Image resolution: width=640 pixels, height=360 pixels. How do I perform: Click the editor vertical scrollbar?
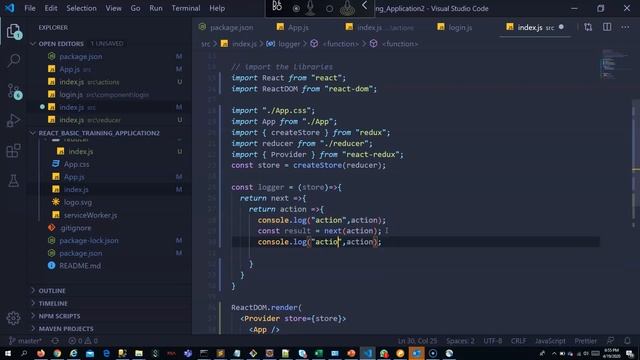tap(636, 163)
